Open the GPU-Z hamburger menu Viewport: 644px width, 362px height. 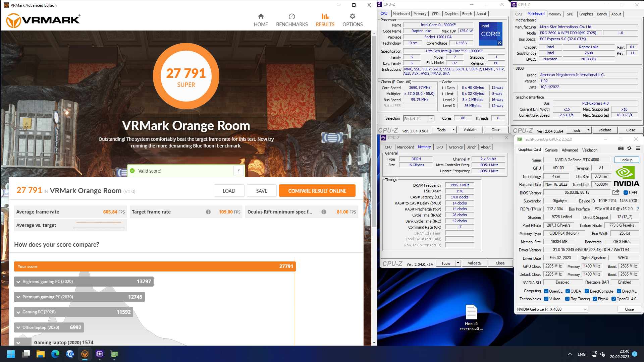point(638,148)
